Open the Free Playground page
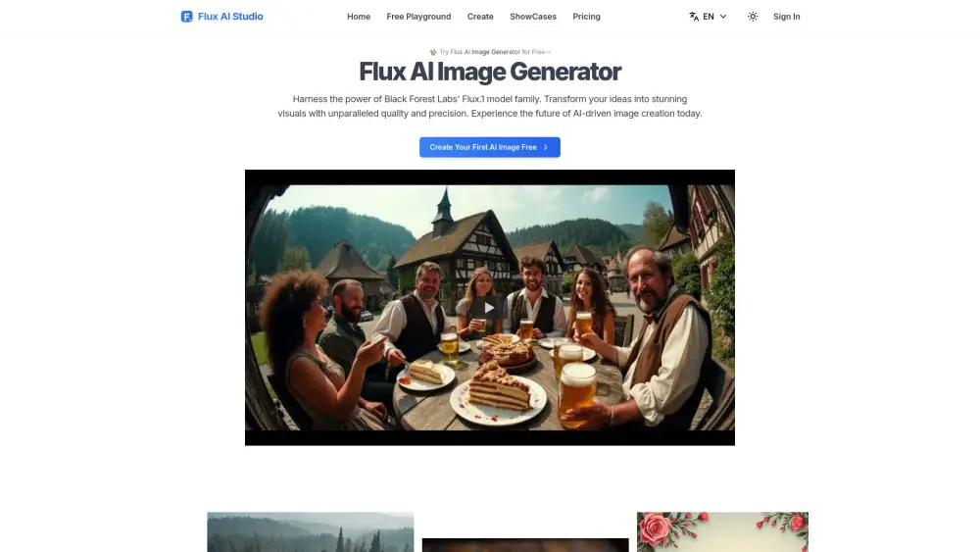Image resolution: width=980 pixels, height=552 pixels. click(x=418, y=17)
